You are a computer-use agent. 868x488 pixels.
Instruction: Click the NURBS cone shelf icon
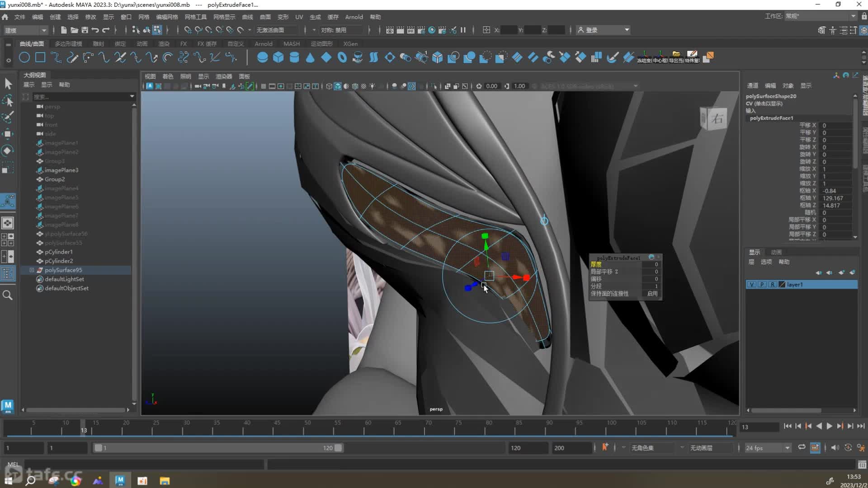(310, 57)
